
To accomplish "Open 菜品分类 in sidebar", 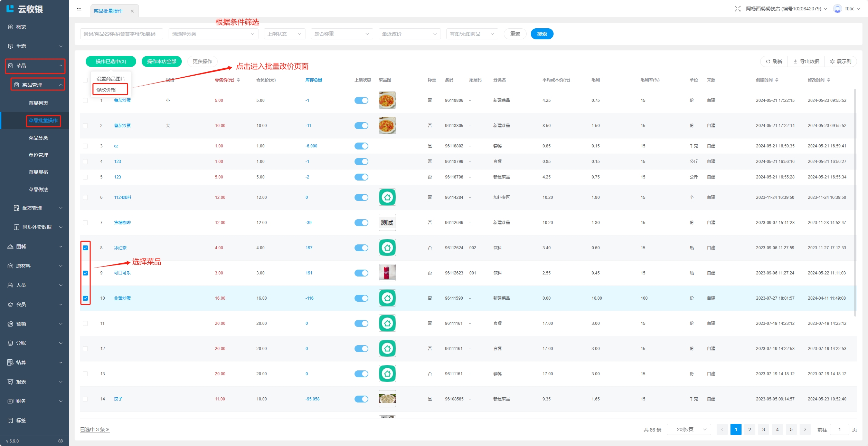I will (38, 138).
